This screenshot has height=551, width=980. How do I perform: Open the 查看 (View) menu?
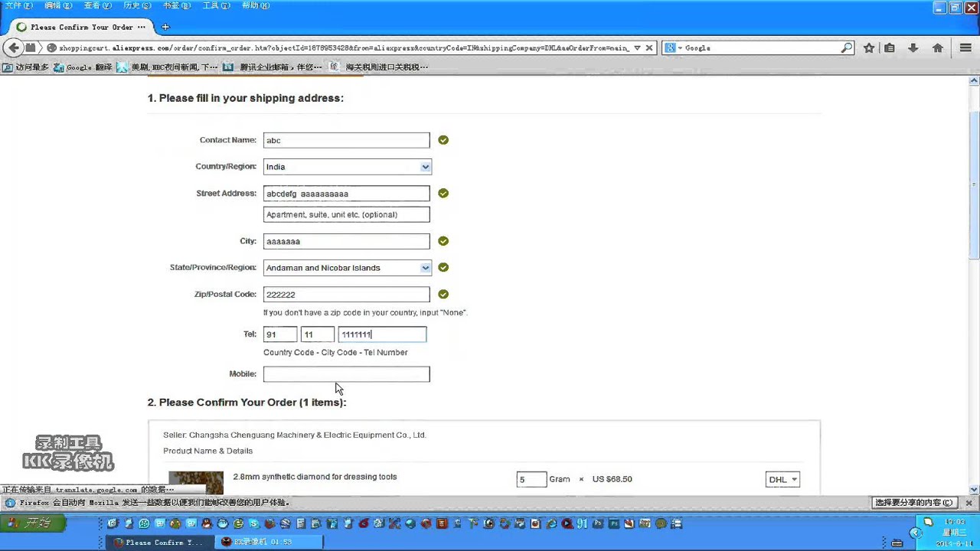[x=97, y=5]
